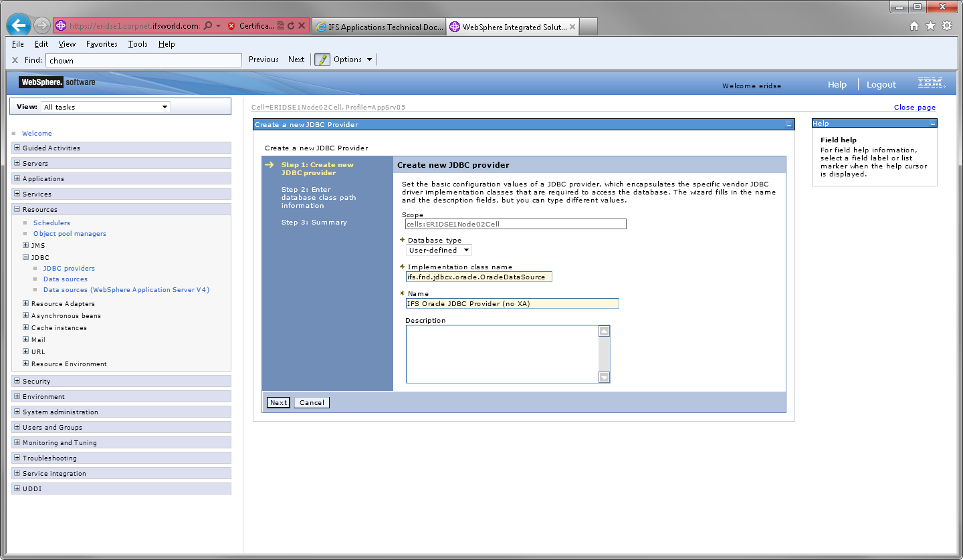Viewport: 963px width, 560px height.
Task: Expand the Resource Environment node
Action: coord(26,364)
